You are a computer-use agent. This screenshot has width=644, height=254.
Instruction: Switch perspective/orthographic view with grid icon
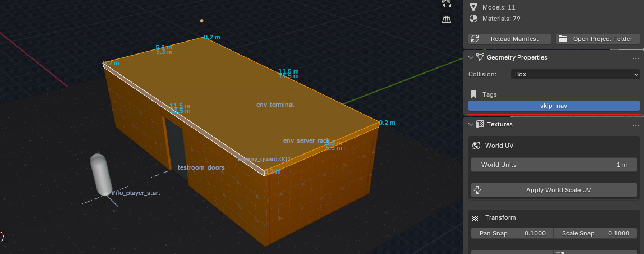(x=447, y=19)
